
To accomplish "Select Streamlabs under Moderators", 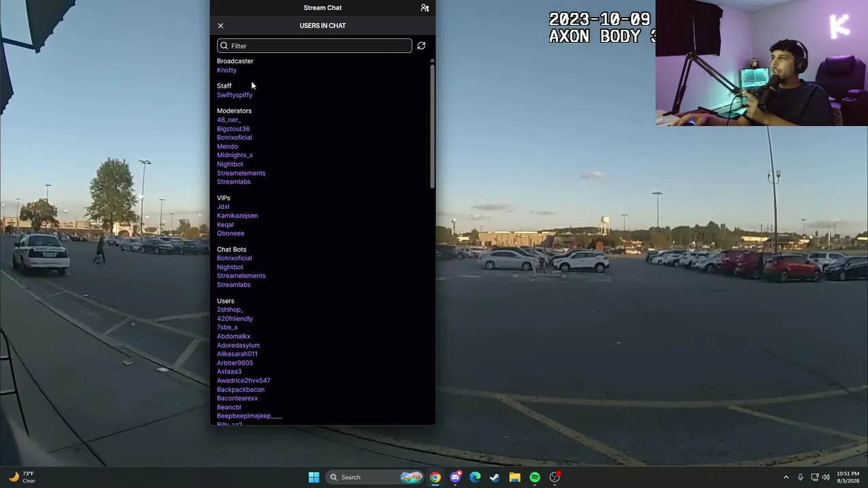I will (x=233, y=182).
